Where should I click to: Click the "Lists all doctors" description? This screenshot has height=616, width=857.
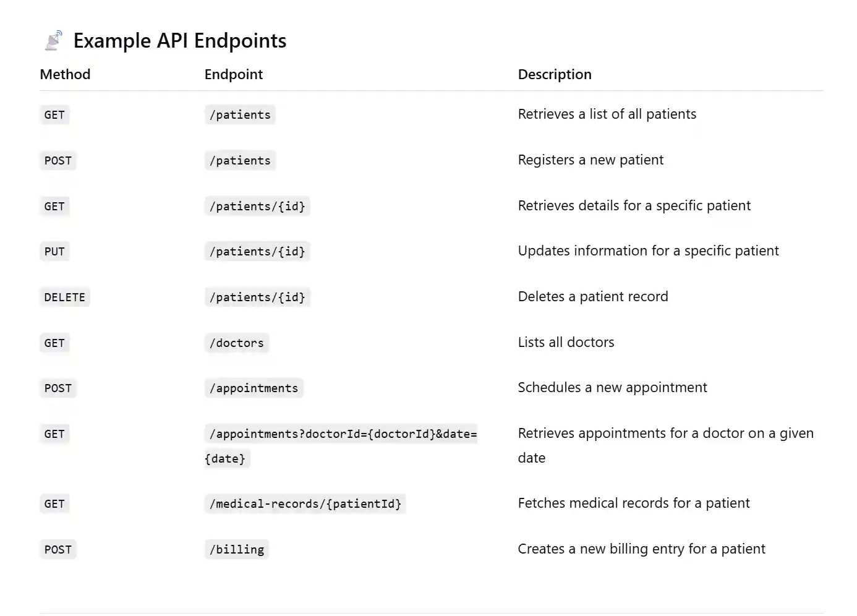(566, 343)
